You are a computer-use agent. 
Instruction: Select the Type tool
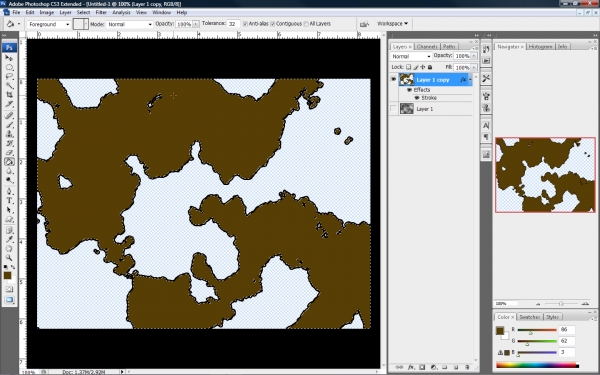(9, 201)
